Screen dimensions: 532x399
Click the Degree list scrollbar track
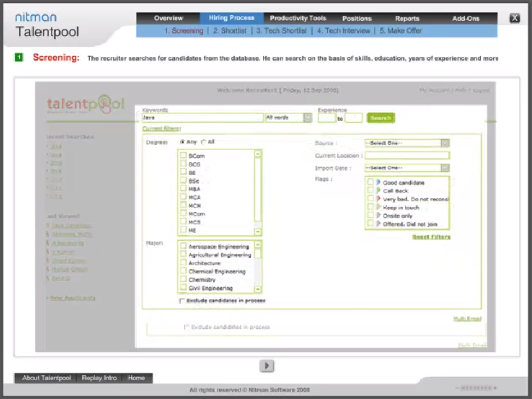click(258, 192)
